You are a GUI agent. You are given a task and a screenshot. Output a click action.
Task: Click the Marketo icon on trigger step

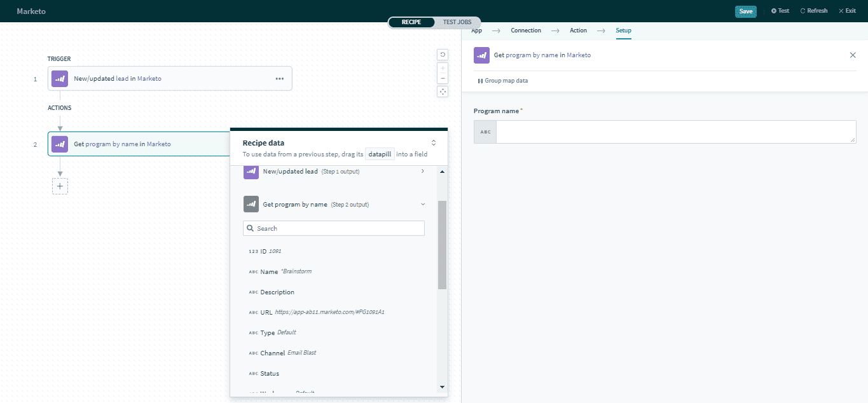pos(60,79)
